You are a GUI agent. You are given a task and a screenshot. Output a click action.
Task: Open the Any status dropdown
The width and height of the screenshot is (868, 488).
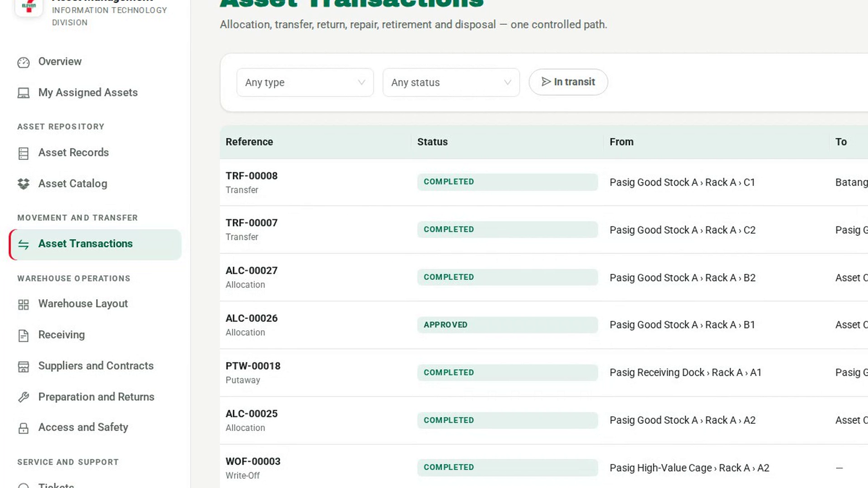451,82
